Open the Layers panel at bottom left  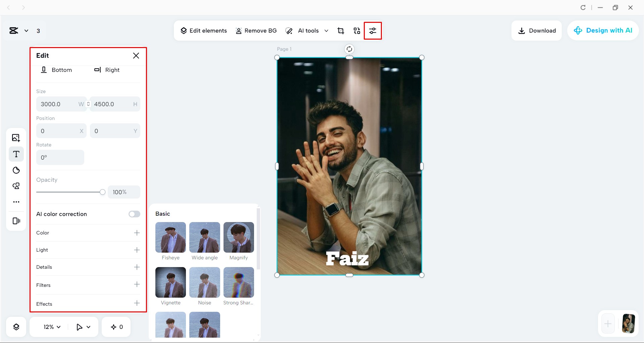[x=16, y=327]
